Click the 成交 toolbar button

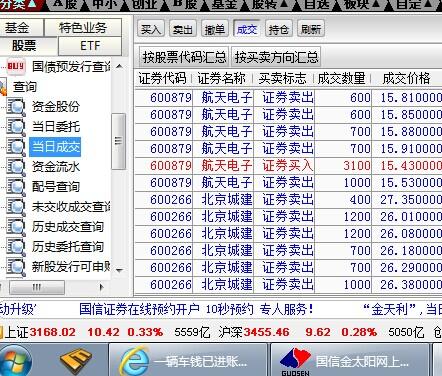(x=247, y=29)
